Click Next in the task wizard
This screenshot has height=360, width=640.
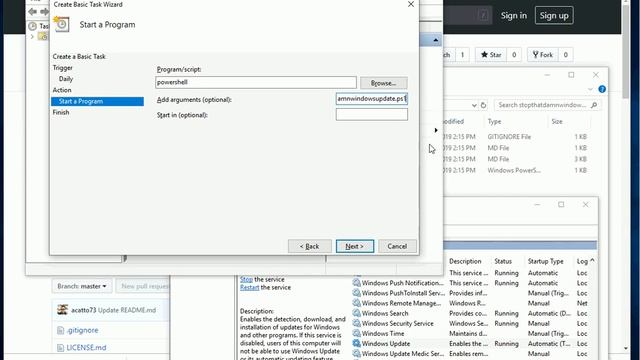[355, 246]
